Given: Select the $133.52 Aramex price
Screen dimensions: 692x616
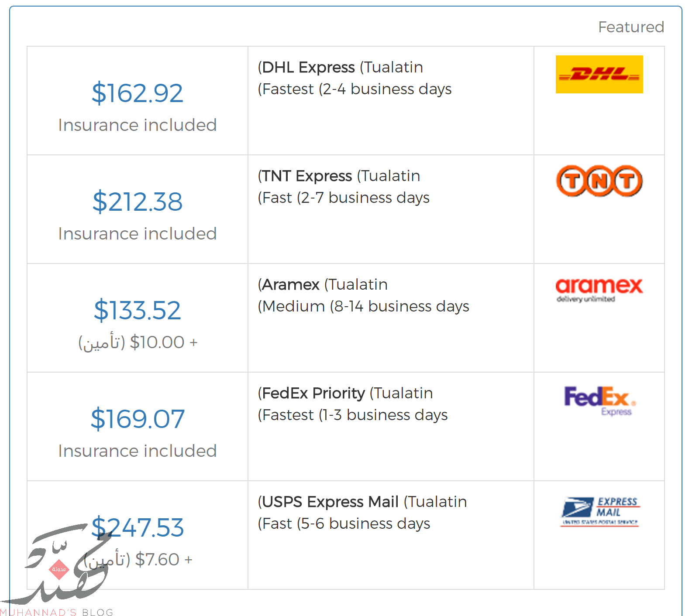Looking at the screenshot, I should coord(138,310).
